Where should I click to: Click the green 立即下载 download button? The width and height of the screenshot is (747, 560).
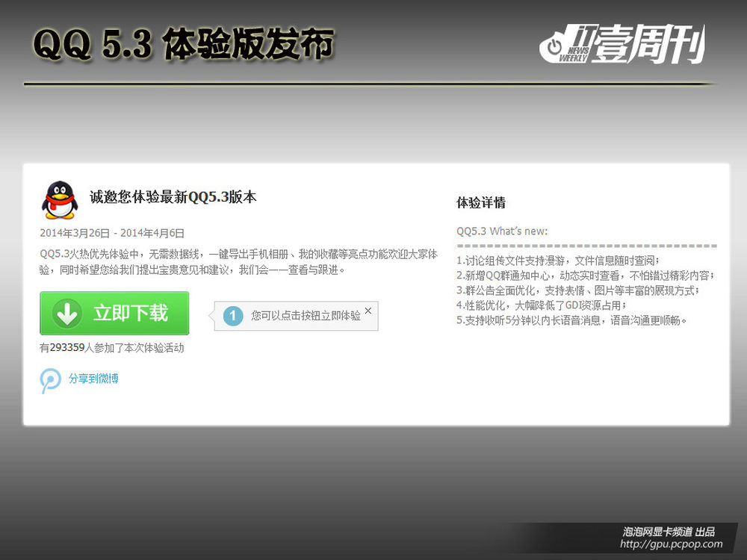[x=114, y=313]
